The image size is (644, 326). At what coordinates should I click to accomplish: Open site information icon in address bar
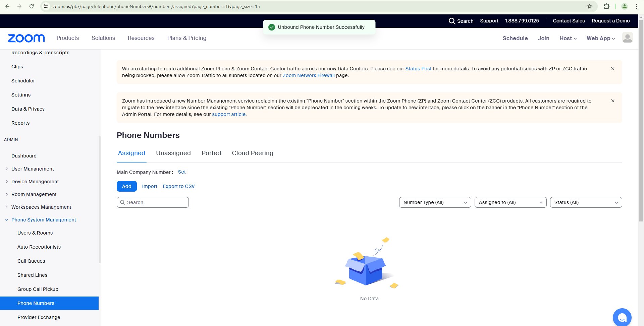click(x=46, y=6)
